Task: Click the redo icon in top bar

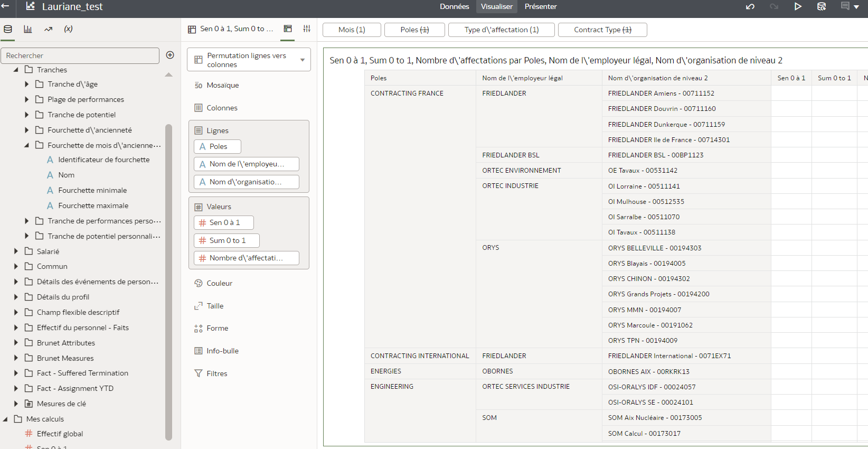Action: [x=774, y=6]
